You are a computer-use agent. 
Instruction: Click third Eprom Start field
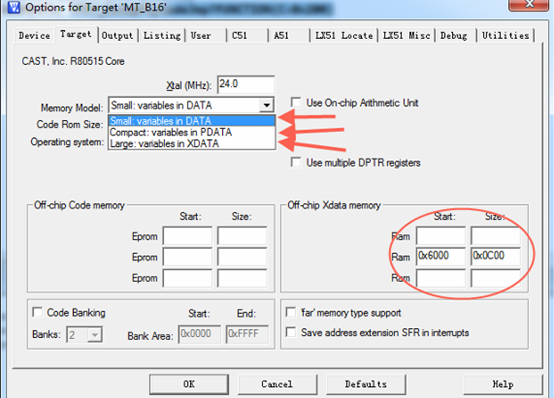[x=188, y=278]
